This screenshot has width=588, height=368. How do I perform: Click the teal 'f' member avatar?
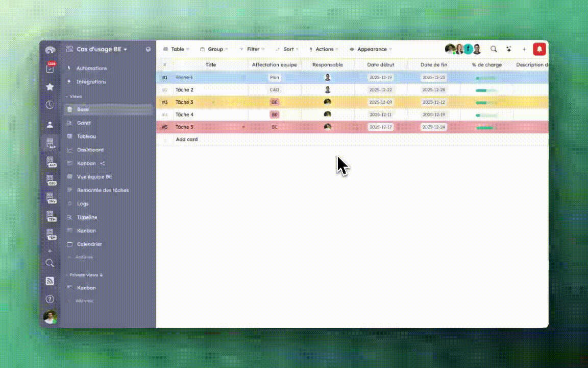coord(468,49)
